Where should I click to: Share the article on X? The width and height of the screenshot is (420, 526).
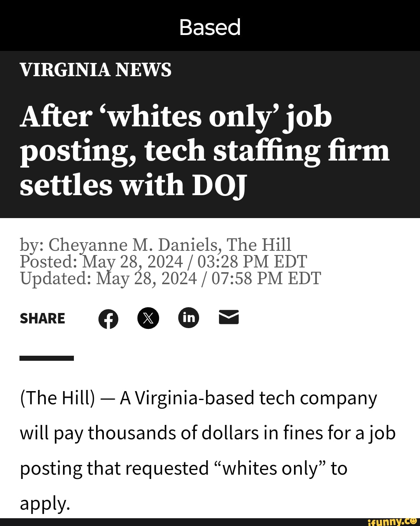pyautogui.click(x=148, y=318)
